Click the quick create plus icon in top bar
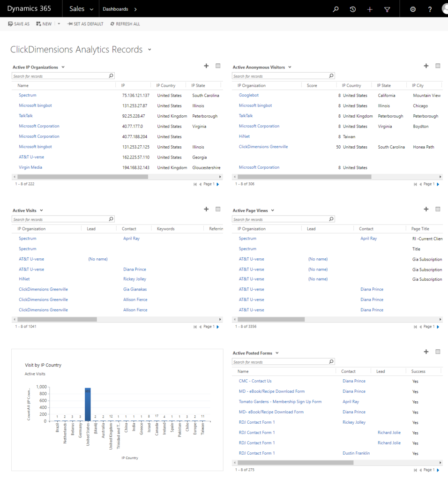448x480 pixels. coord(370,9)
